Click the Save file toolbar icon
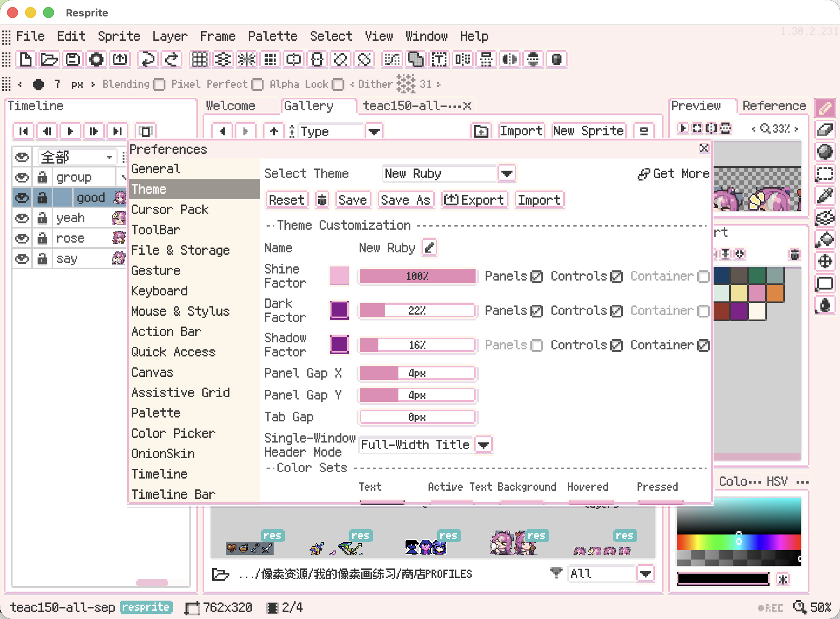The width and height of the screenshot is (840, 619). pyautogui.click(x=73, y=59)
